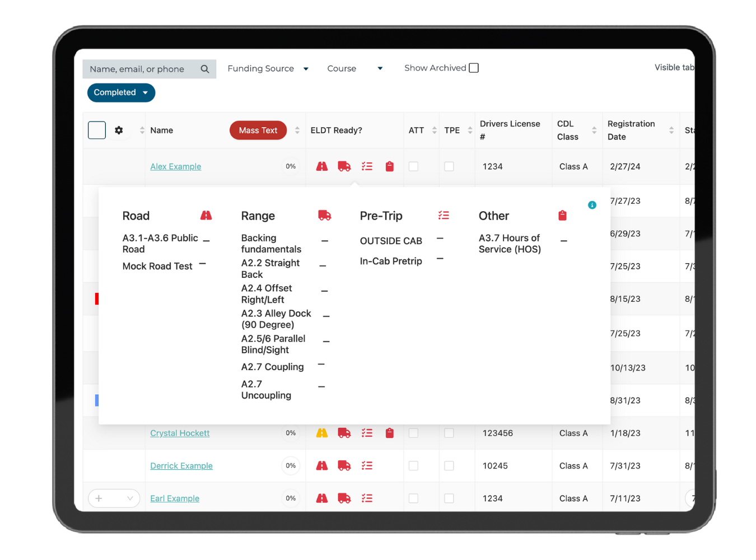Open the Funding Source dropdown
This screenshot has width=756, height=560.
268,68
